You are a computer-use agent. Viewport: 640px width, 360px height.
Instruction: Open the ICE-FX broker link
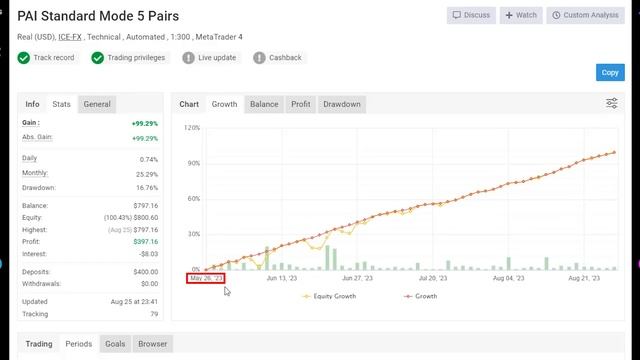tap(70, 37)
